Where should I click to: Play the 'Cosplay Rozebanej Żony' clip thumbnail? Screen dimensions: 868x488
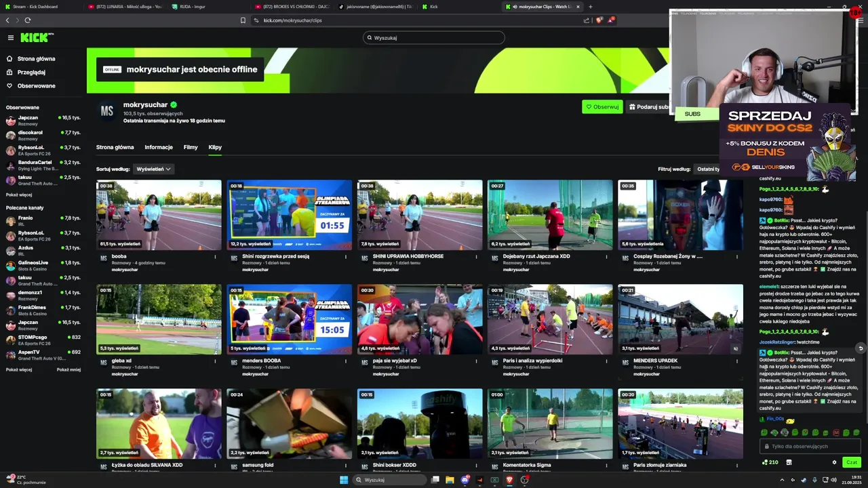680,216
